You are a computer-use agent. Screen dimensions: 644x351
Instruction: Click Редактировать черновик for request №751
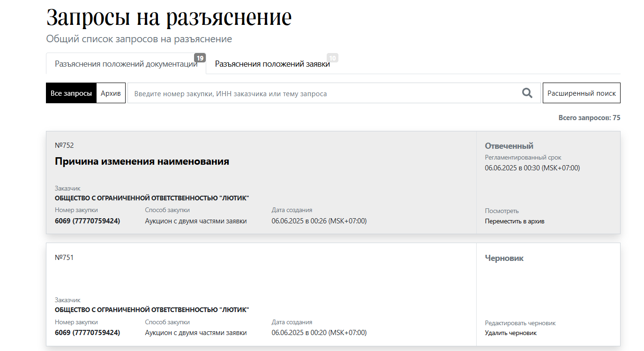tap(520, 323)
